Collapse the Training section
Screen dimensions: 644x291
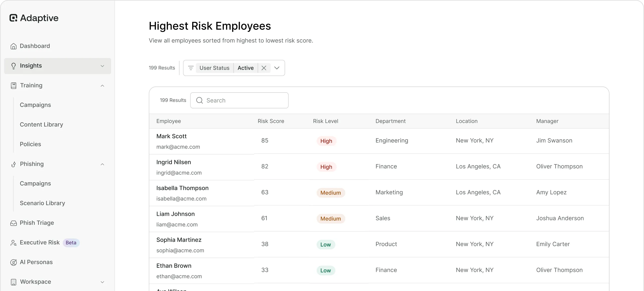click(x=102, y=86)
